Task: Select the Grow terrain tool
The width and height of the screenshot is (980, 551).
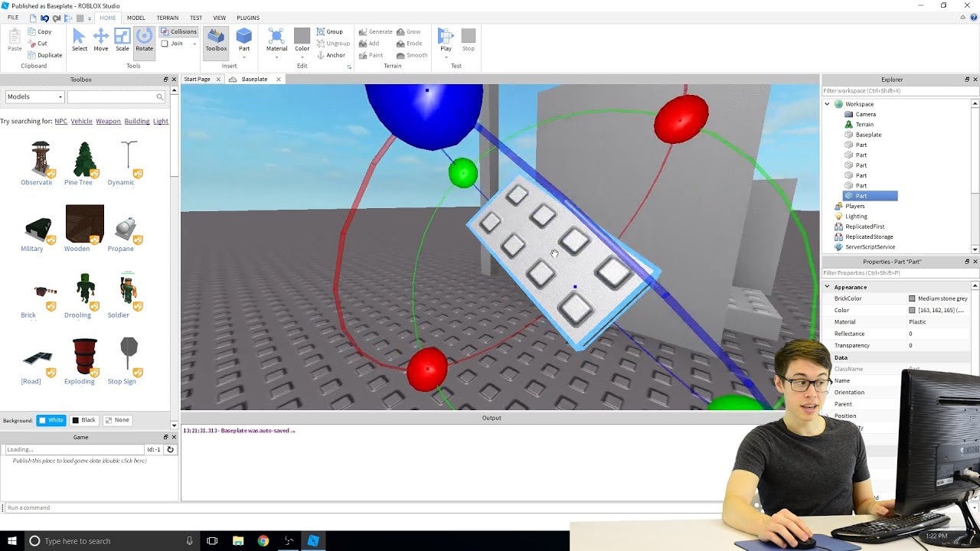Action: coord(408,31)
